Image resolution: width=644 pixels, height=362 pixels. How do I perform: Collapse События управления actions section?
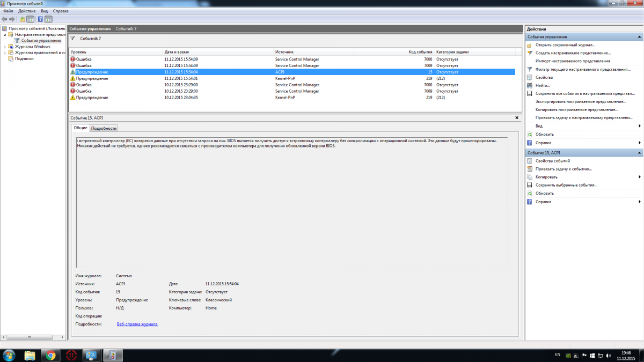click(639, 37)
